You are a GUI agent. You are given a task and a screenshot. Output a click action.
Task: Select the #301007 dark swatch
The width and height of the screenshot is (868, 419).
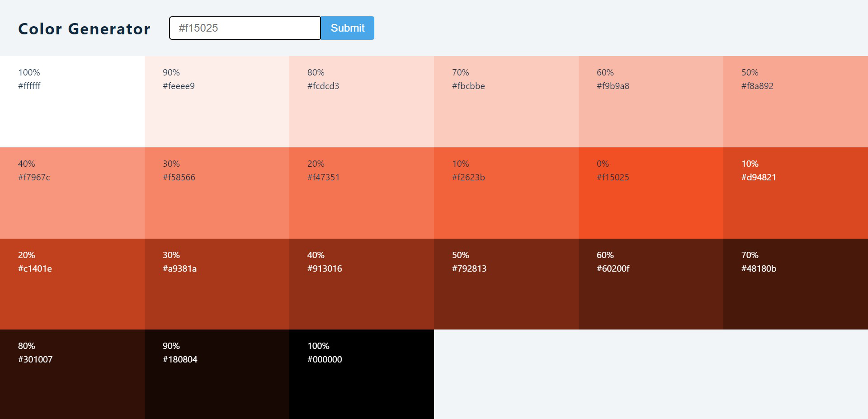coord(72,374)
